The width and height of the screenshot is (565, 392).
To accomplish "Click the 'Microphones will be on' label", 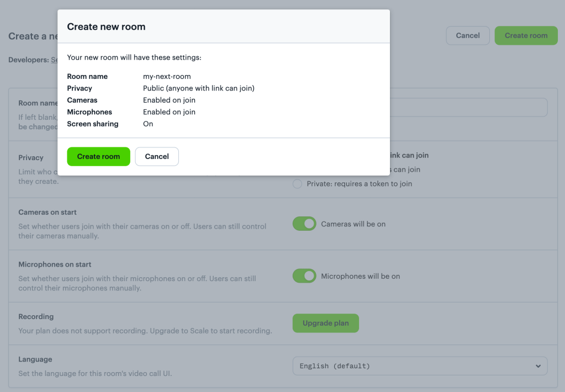I will tap(361, 276).
